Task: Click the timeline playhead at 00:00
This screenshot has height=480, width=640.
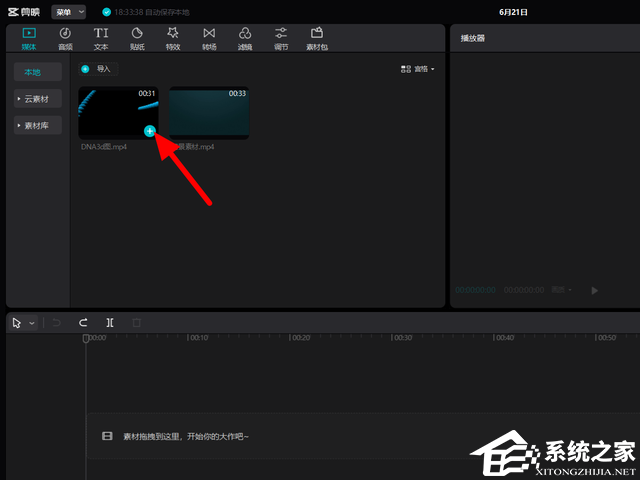Action: 86,338
